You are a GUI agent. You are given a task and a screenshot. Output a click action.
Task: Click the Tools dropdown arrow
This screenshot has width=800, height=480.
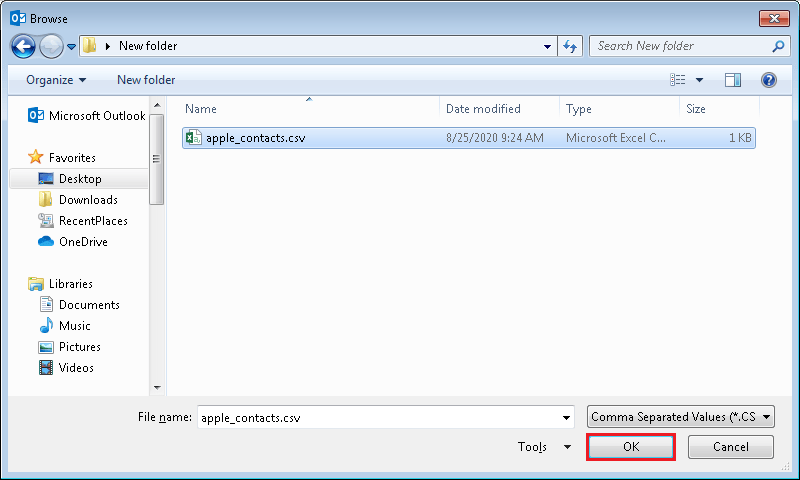[567, 447]
